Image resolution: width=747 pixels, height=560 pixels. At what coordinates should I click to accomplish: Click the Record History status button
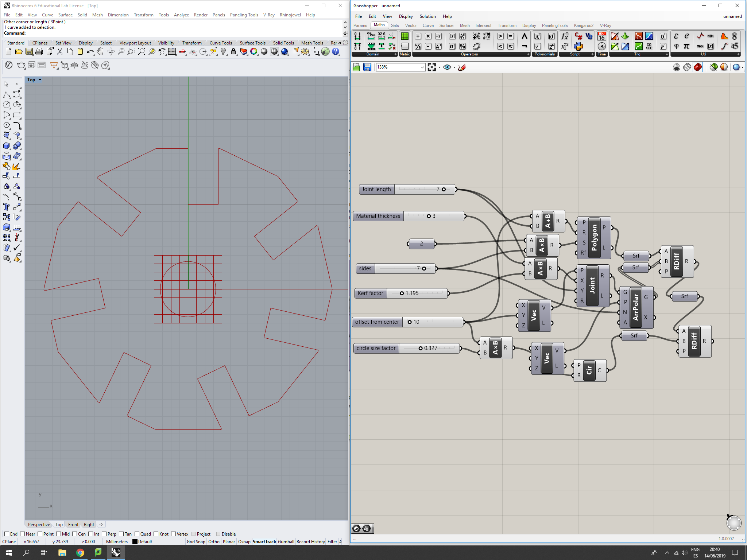coord(310,542)
